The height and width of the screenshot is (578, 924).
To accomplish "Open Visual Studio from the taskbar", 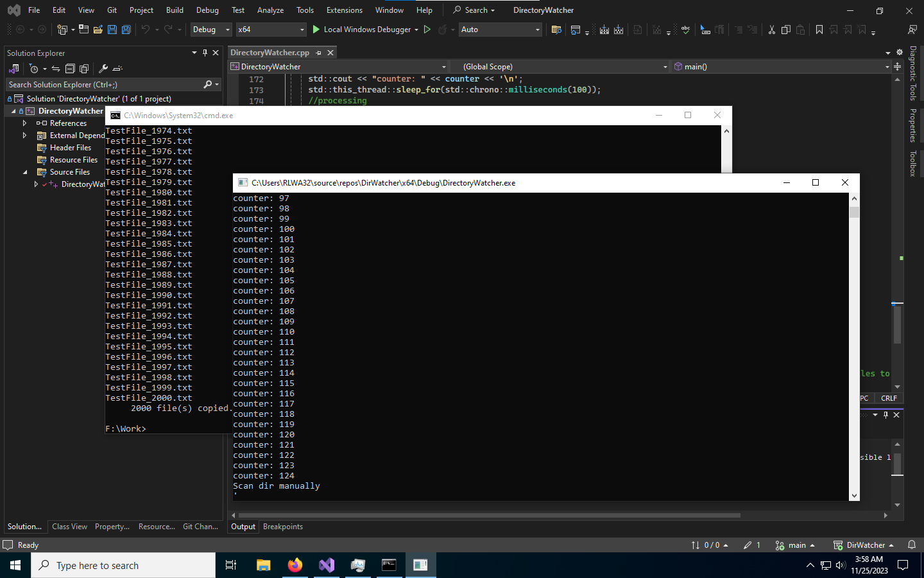I will [x=327, y=565].
